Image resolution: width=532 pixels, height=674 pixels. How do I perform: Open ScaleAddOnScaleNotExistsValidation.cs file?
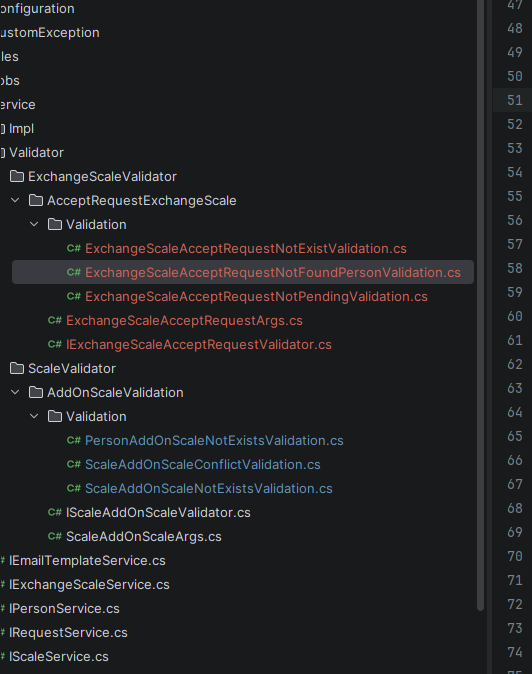tap(209, 489)
